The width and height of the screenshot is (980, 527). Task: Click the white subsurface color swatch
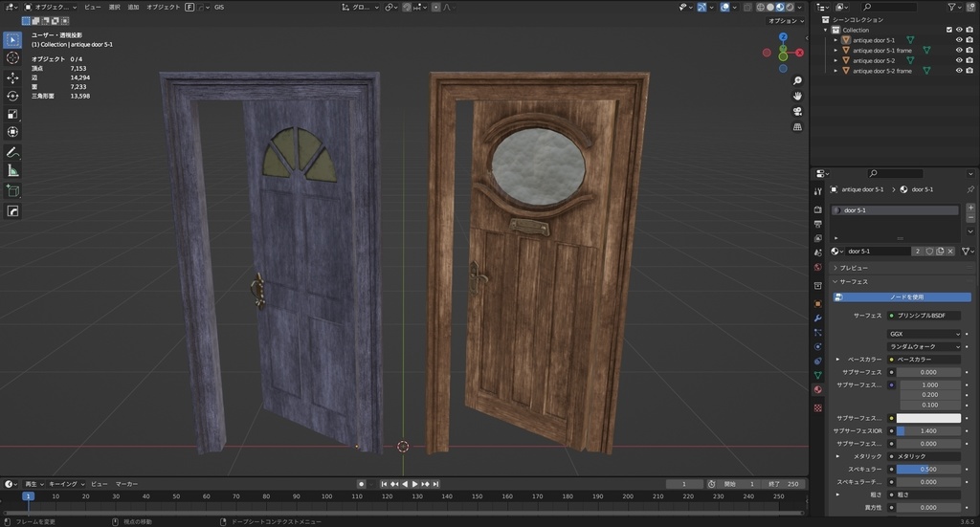click(x=928, y=418)
